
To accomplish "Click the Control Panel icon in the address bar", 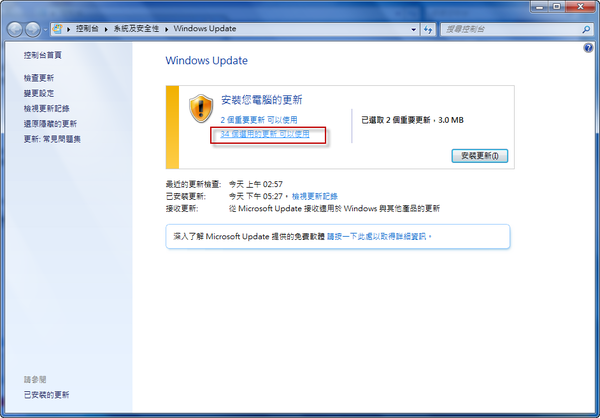I will point(57,29).
